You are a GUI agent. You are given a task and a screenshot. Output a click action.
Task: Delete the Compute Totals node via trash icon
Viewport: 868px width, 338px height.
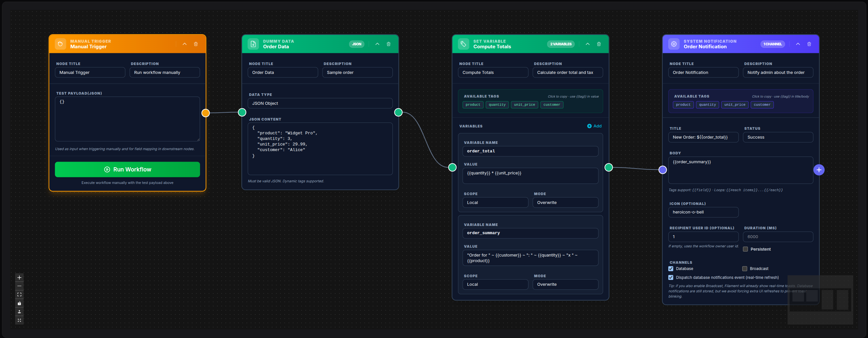pyautogui.click(x=599, y=44)
